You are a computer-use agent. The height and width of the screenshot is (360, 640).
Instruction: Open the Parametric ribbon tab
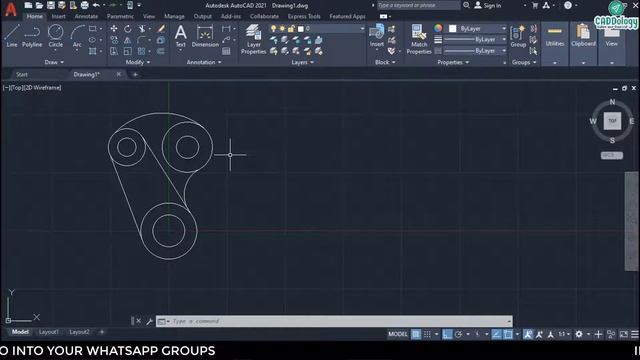pyautogui.click(x=120, y=16)
